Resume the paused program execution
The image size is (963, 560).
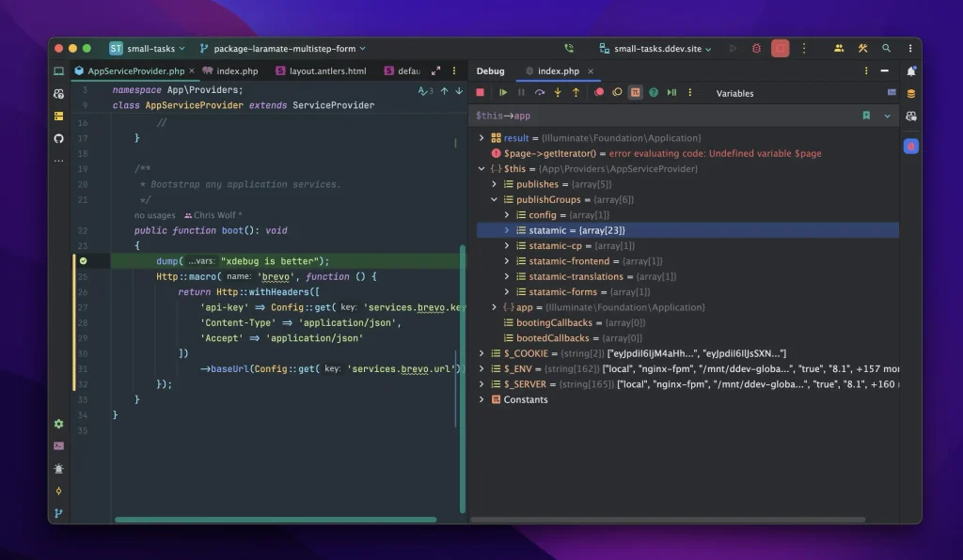point(503,93)
